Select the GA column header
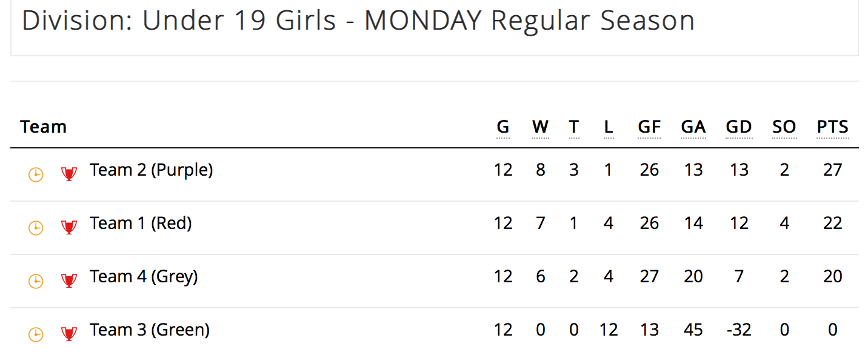 (693, 127)
